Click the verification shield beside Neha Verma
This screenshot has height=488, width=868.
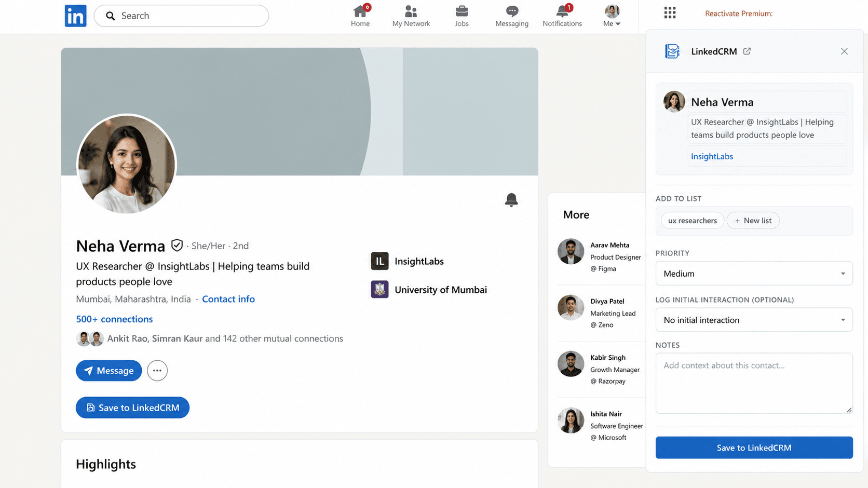[177, 245]
